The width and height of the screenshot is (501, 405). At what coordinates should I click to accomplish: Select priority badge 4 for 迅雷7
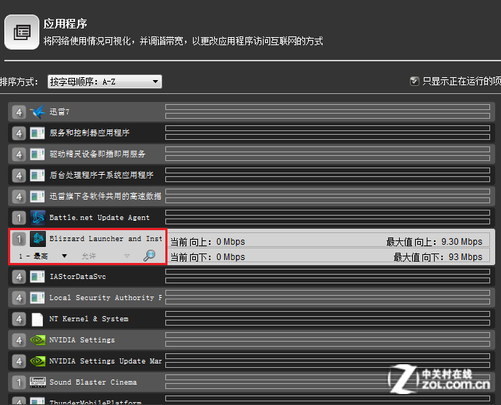click(x=19, y=112)
